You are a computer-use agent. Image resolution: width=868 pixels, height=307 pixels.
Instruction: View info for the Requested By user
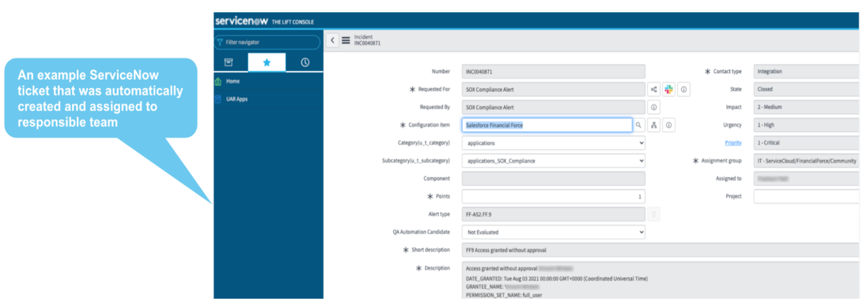click(x=654, y=107)
